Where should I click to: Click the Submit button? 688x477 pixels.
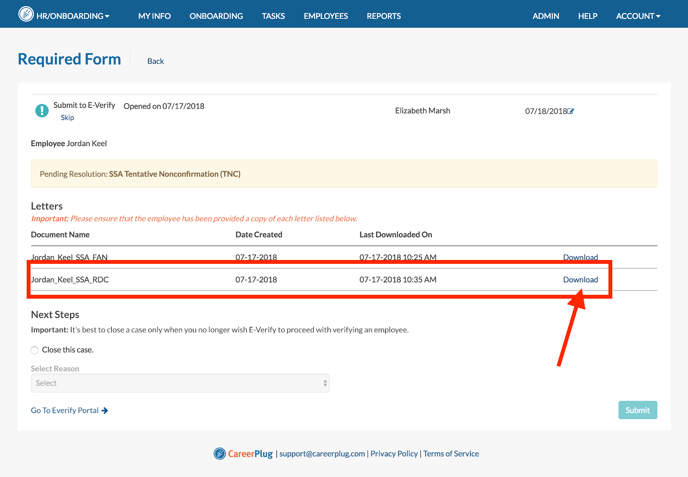pyautogui.click(x=638, y=410)
